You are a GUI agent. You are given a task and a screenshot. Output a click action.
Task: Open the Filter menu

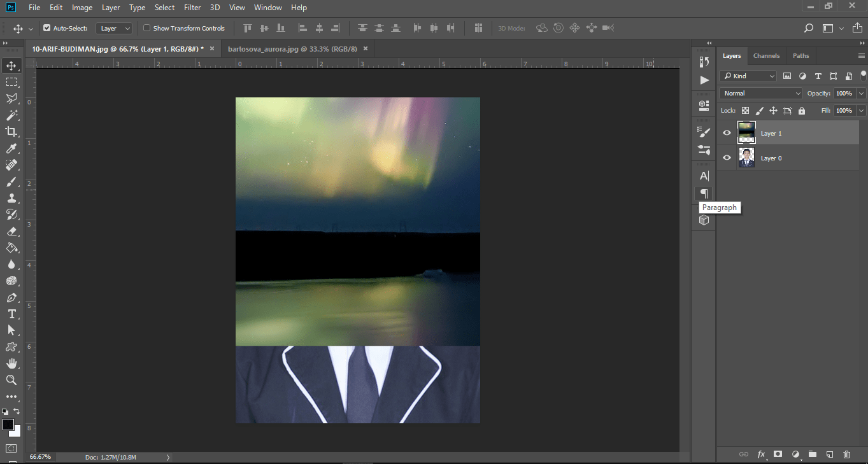click(192, 7)
